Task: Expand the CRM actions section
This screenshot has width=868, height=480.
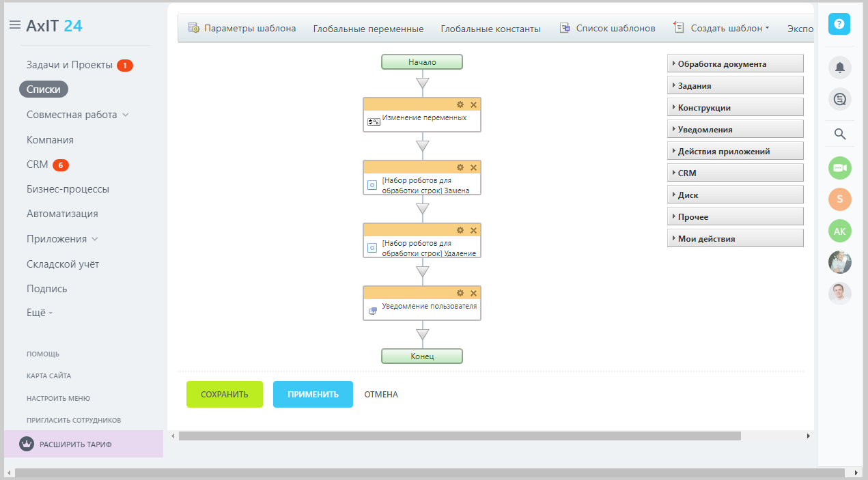Action: click(x=735, y=173)
